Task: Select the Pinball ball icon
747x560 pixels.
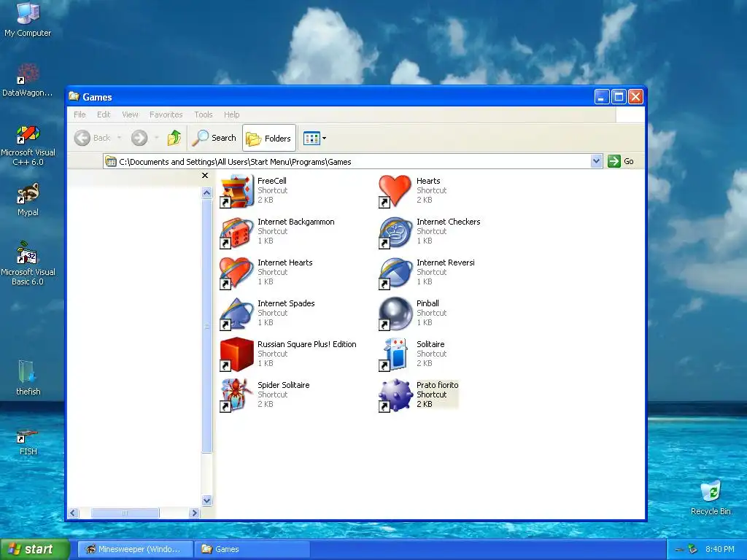Action: click(395, 314)
